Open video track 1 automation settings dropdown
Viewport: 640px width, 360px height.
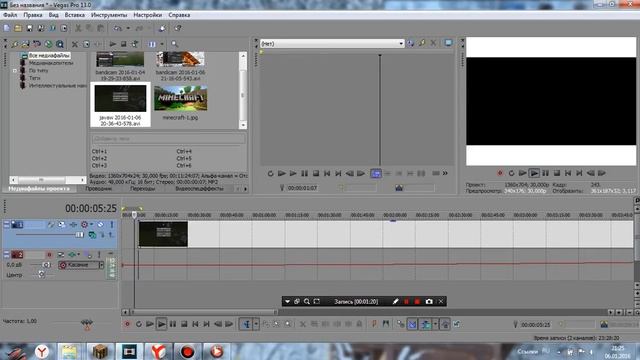[x=91, y=224]
